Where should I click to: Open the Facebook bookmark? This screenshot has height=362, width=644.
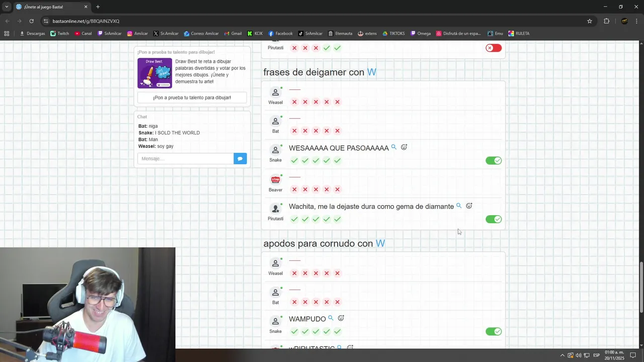click(280, 34)
